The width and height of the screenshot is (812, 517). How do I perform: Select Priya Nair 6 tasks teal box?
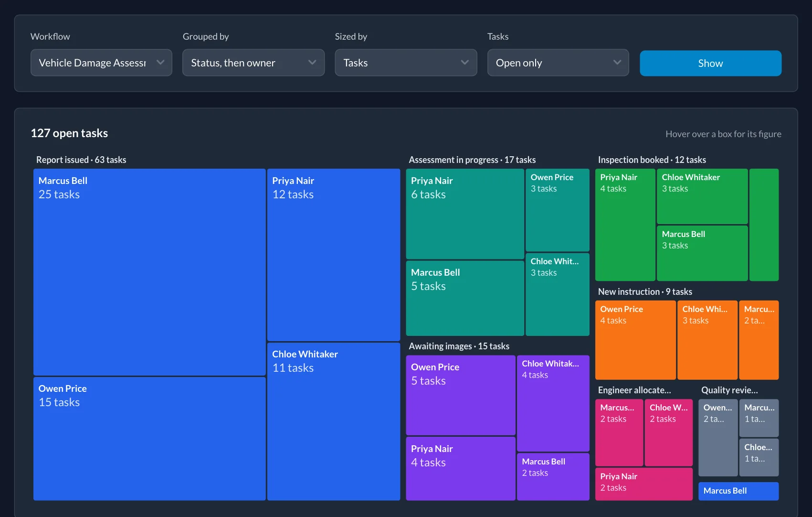click(x=465, y=214)
